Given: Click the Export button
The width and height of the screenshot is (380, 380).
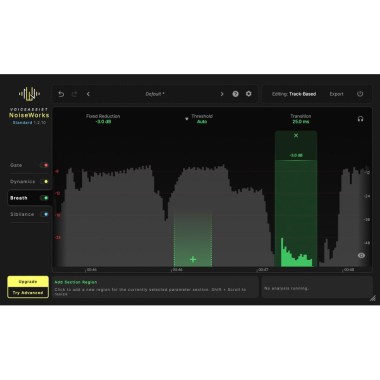Looking at the screenshot, I should 336,94.
